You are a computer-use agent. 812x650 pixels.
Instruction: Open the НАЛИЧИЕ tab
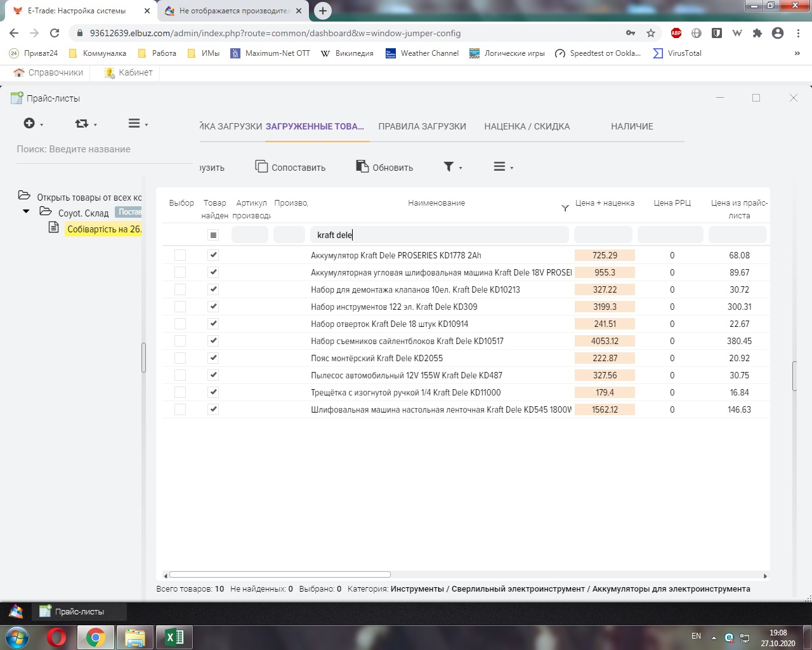pos(632,126)
